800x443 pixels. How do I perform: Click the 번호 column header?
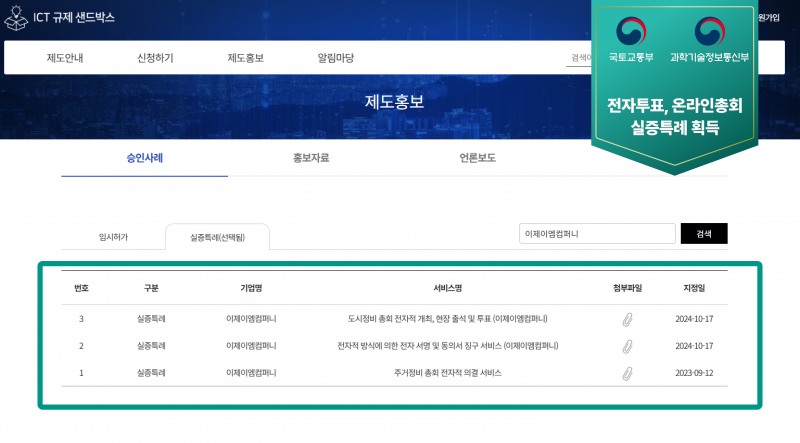pyautogui.click(x=82, y=288)
